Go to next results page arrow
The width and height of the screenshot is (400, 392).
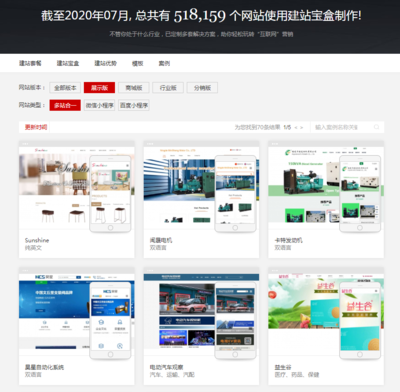pyautogui.click(x=301, y=127)
